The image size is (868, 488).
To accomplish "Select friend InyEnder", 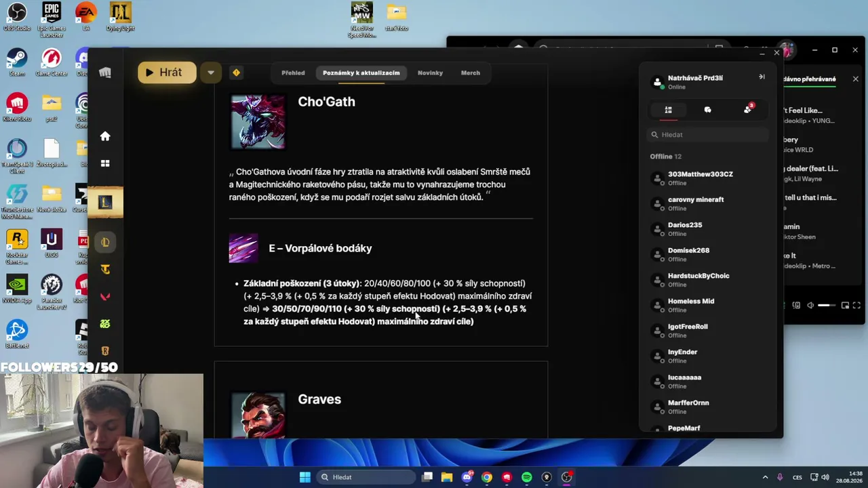I will [709, 357].
